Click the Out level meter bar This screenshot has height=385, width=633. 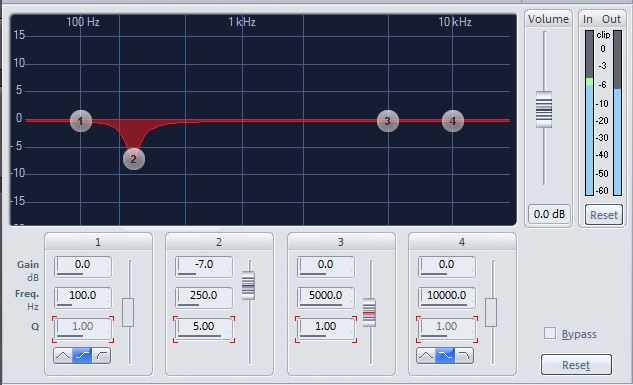pos(617,113)
